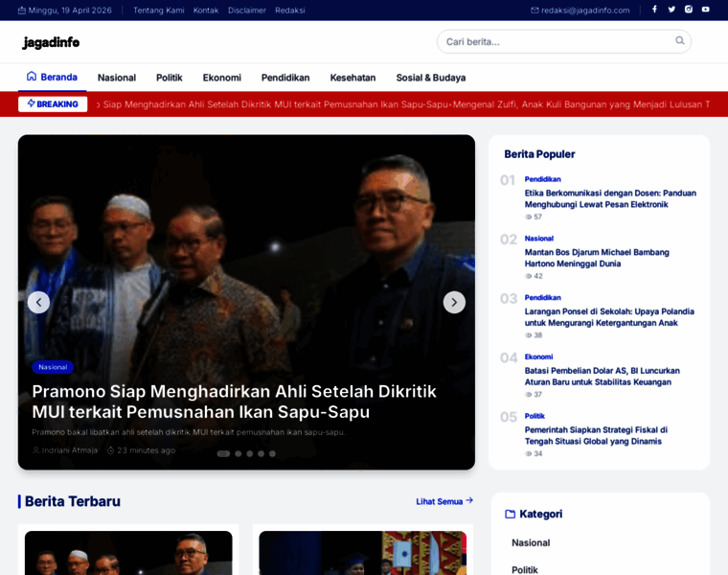
Task: Click the jagadinfo logo
Action: pos(51,42)
